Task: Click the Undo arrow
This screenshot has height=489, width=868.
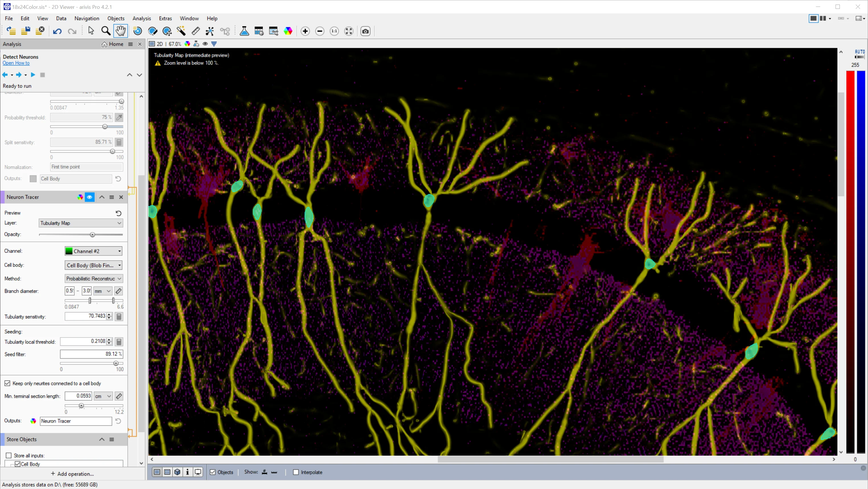Action: pos(57,31)
